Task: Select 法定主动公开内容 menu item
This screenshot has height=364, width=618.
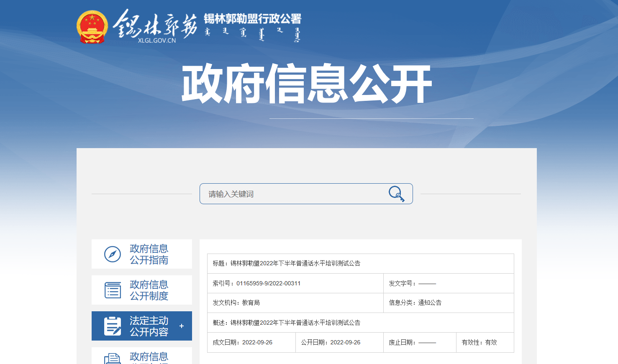Action: (x=142, y=326)
